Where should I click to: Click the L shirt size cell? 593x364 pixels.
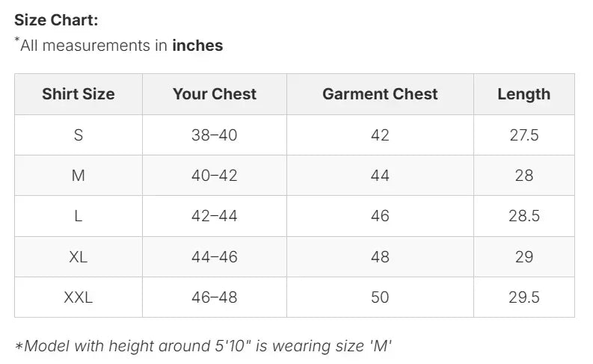(x=79, y=216)
